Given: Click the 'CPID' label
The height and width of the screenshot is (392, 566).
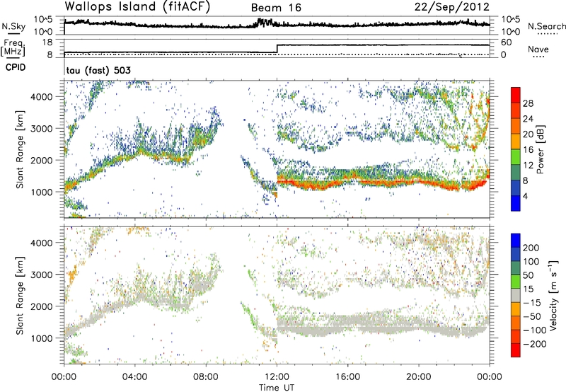Looking at the screenshot, I should pyautogui.click(x=16, y=67).
